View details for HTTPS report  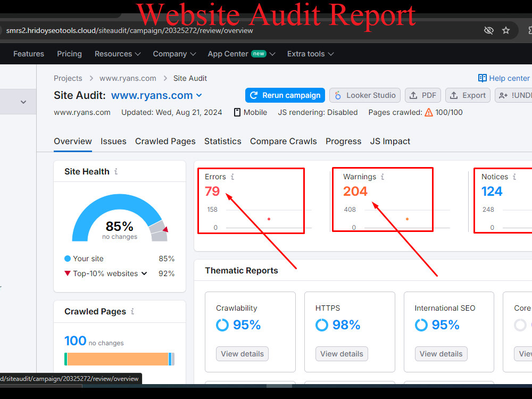(342, 354)
